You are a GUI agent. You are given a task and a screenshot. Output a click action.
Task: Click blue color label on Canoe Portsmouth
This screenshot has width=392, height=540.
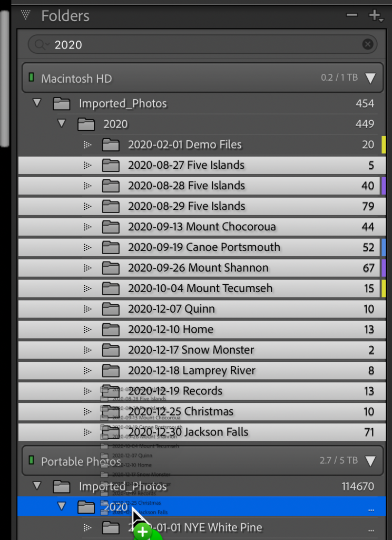tap(383, 247)
